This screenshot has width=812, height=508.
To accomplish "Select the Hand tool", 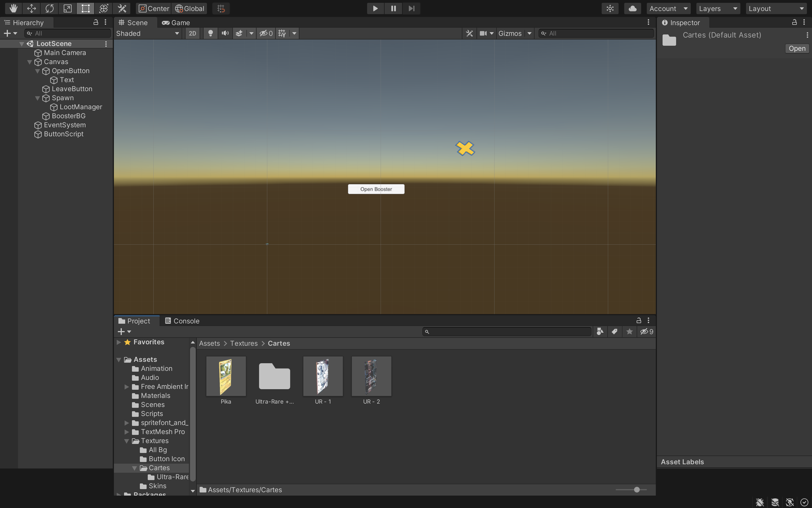I will coord(14,8).
